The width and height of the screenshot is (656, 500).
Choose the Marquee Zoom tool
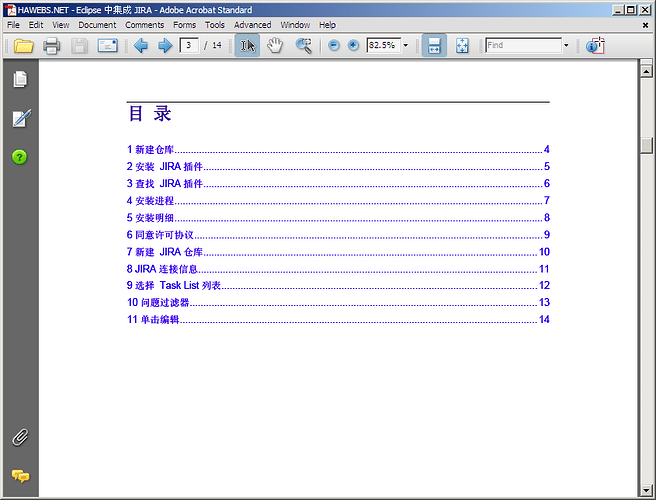click(303, 46)
